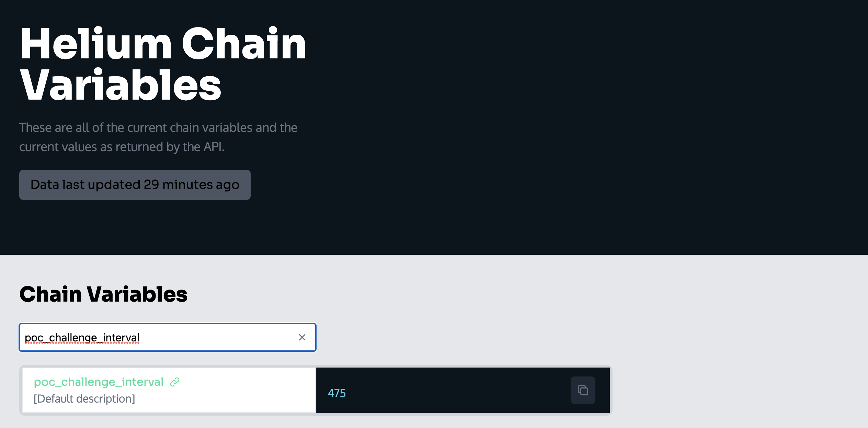Copy the 475 value with the copy icon
Screen dimensions: 868x428
tap(583, 390)
